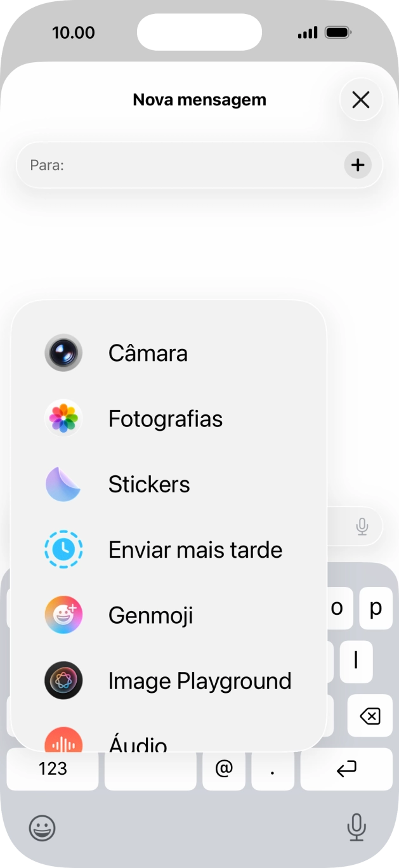Image resolution: width=399 pixels, height=868 pixels.
Task: Tap the return key on the keyboard
Action: coord(346,769)
